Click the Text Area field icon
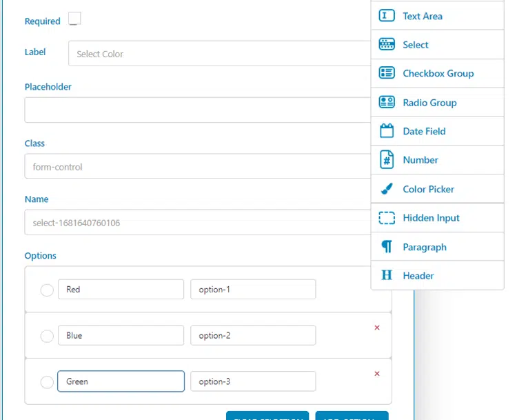Screen dimensions: 517x420 (x=387, y=16)
